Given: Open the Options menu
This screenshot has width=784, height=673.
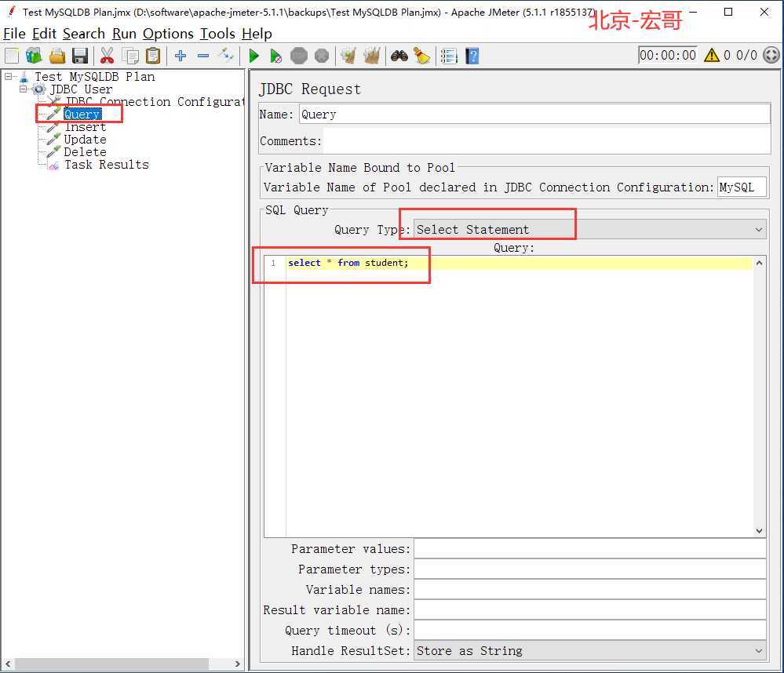Looking at the screenshot, I should 168,34.
